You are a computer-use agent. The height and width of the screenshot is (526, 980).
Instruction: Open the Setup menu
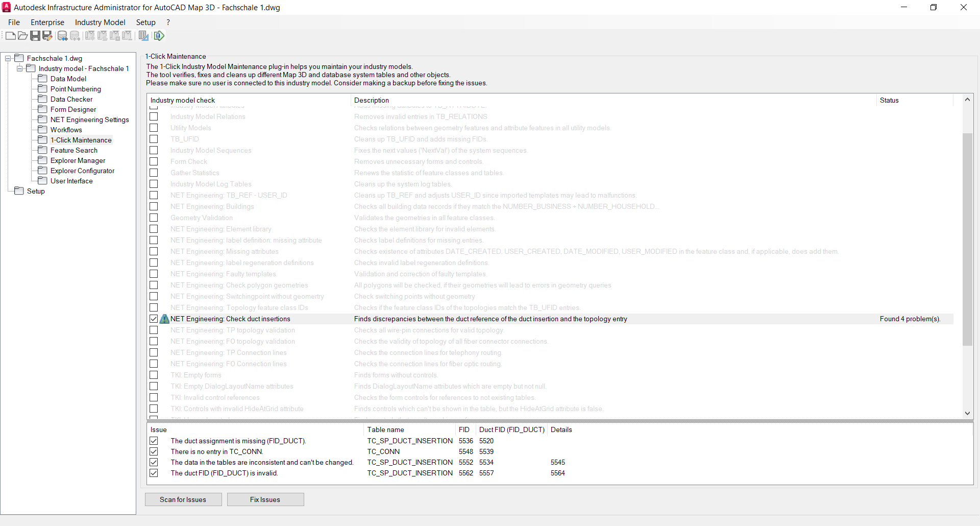point(145,22)
